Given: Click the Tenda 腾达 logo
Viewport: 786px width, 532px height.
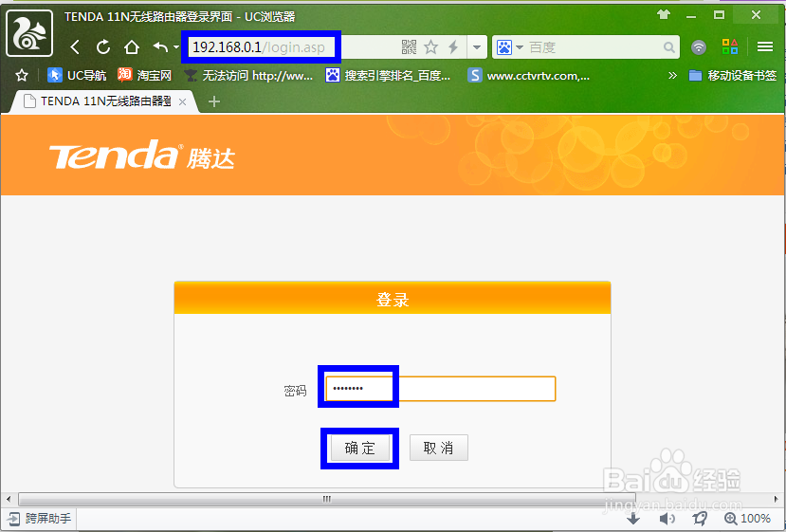Looking at the screenshot, I should click(142, 155).
